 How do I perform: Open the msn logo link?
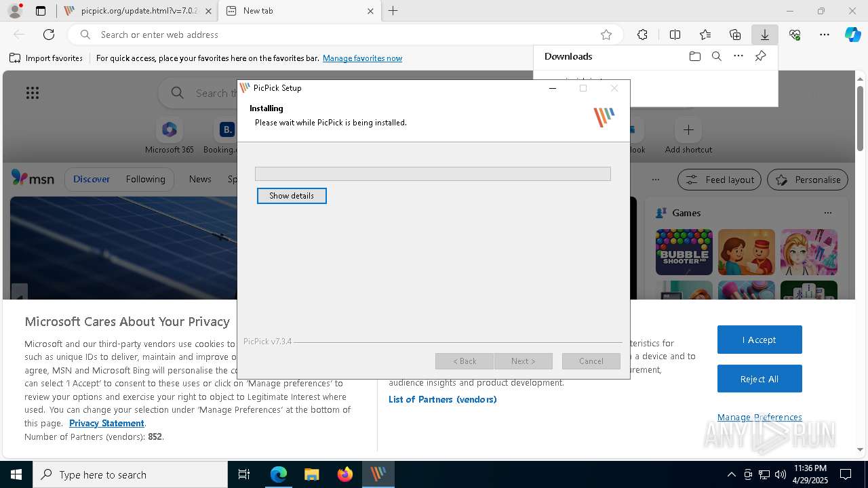(x=33, y=179)
